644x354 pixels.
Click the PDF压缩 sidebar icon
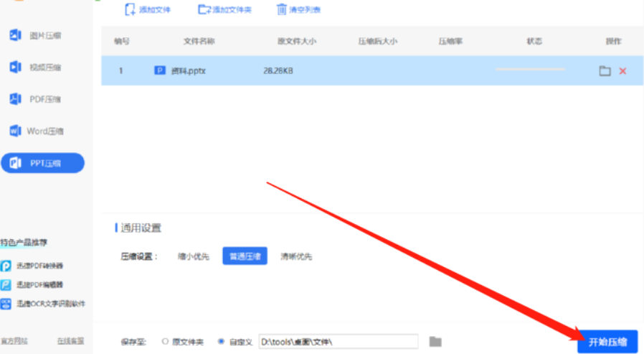pyautogui.click(x=15, y=99)
